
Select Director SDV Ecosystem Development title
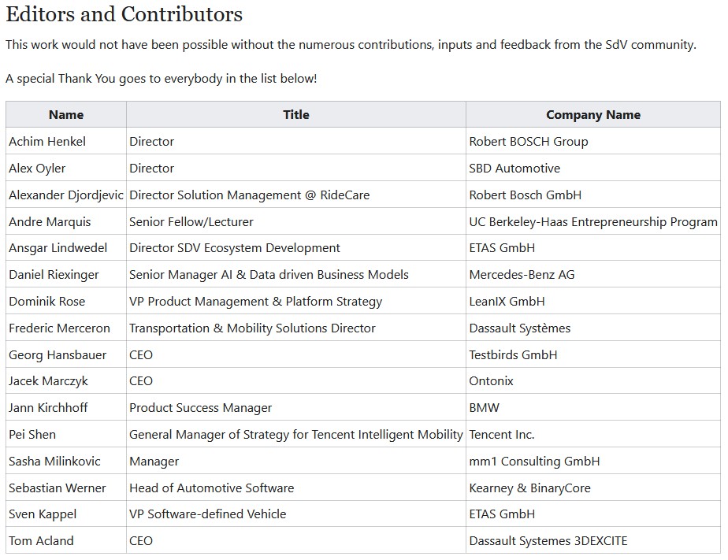click(x=235, y=248)
